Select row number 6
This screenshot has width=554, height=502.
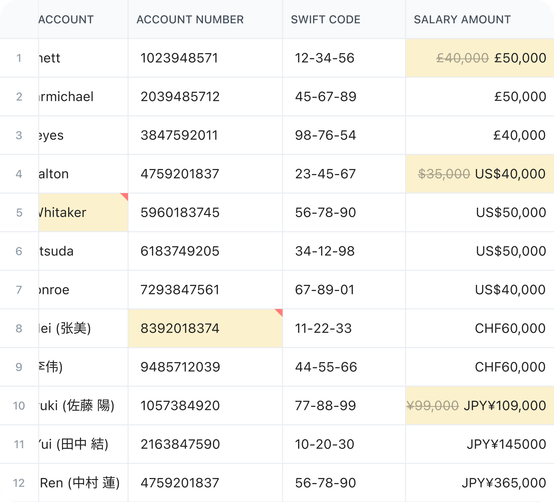coord(19,251)
